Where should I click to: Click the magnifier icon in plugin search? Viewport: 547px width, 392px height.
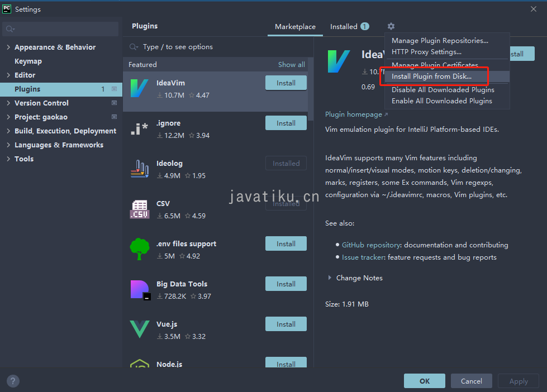coord(134,47)
